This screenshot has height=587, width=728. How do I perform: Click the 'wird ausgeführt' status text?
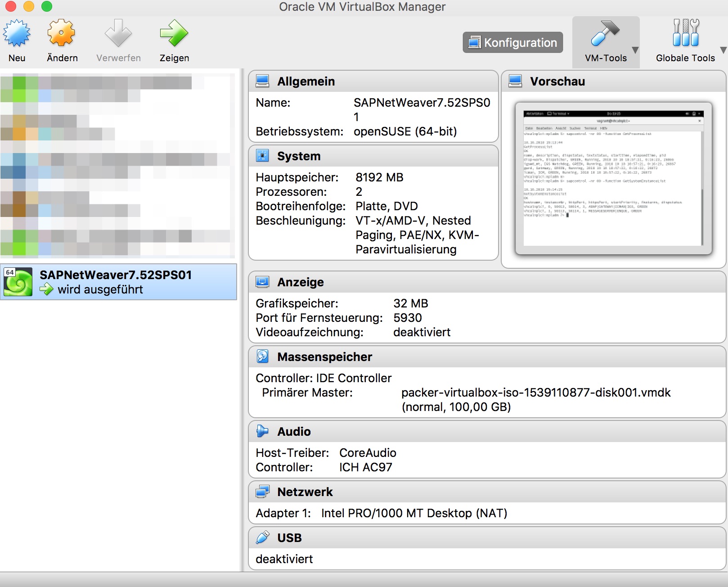[x=100, y=289]
